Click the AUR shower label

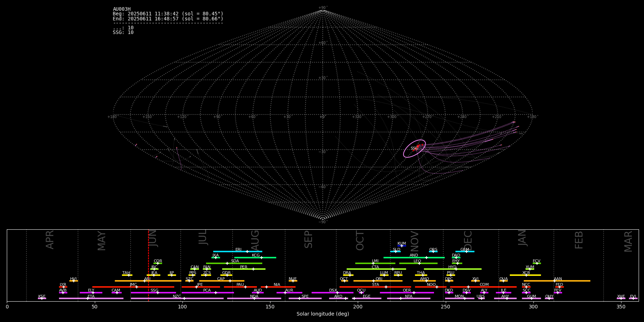(289, 291)
